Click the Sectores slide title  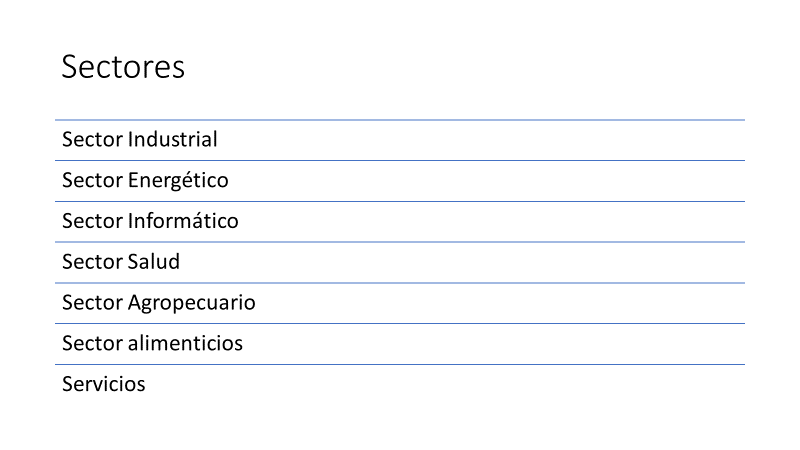click(123, 67)
